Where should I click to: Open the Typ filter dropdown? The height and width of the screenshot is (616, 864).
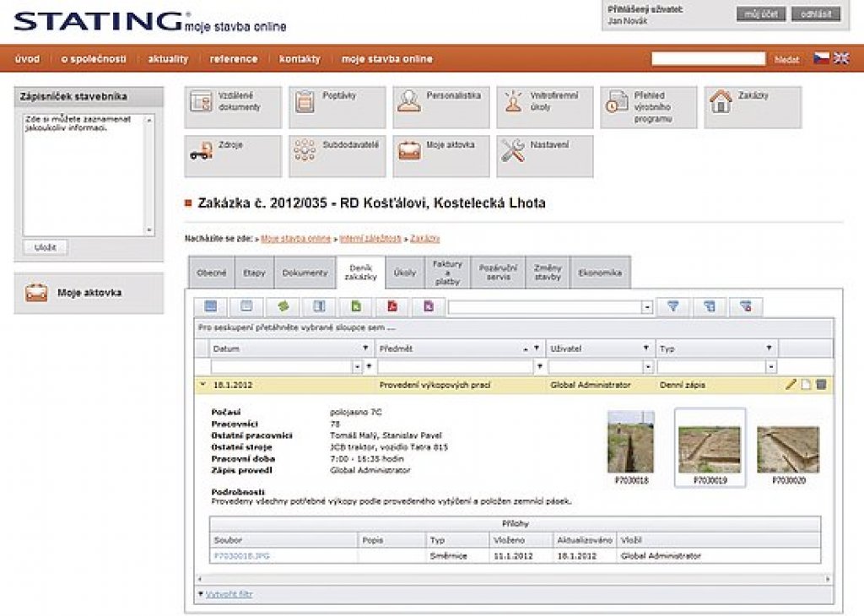point(770,367)
